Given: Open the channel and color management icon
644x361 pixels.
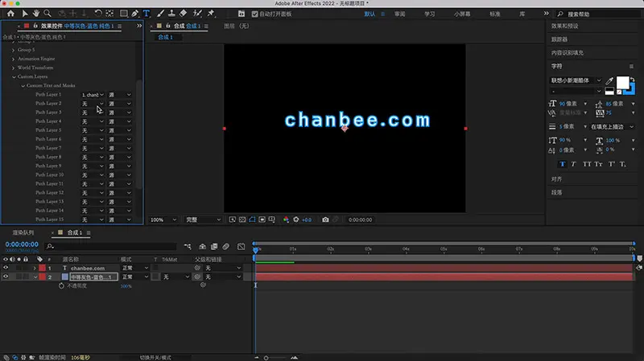Looking at the screenshot, I should coord(286,219).
